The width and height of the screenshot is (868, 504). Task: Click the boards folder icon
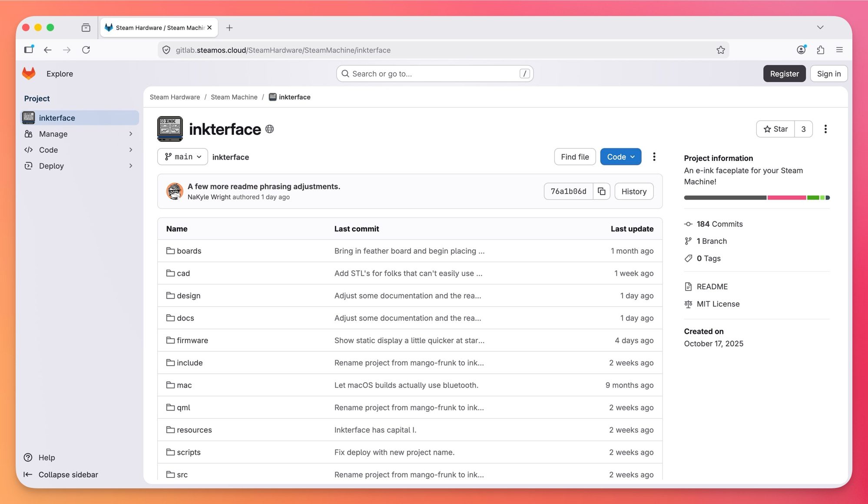coord(170,250)
